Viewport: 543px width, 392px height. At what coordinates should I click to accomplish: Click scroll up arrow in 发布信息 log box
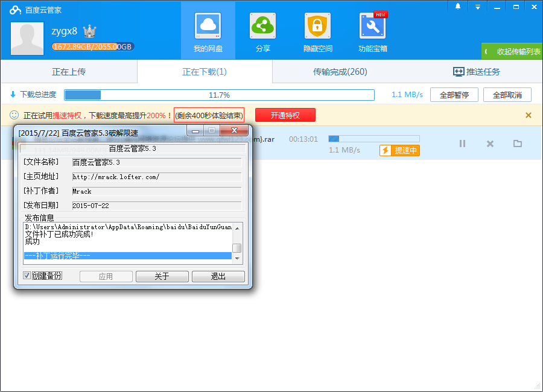point(237,228)
